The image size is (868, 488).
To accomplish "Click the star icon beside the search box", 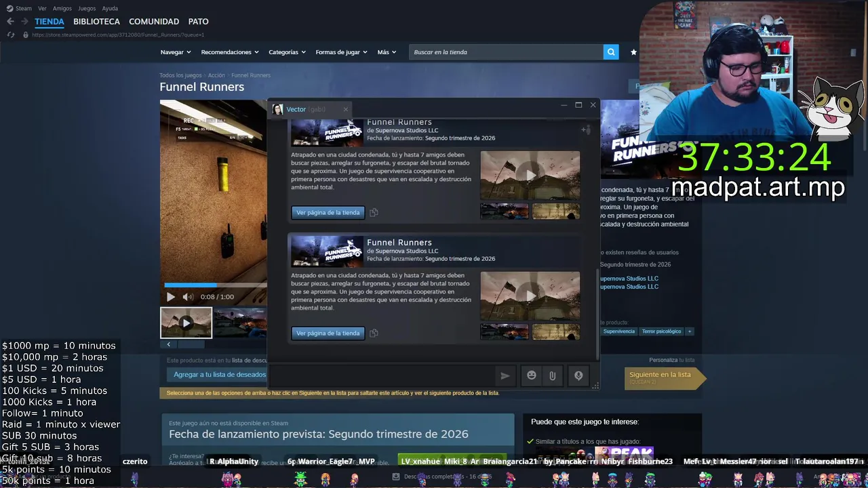I will tap(633, 52).
